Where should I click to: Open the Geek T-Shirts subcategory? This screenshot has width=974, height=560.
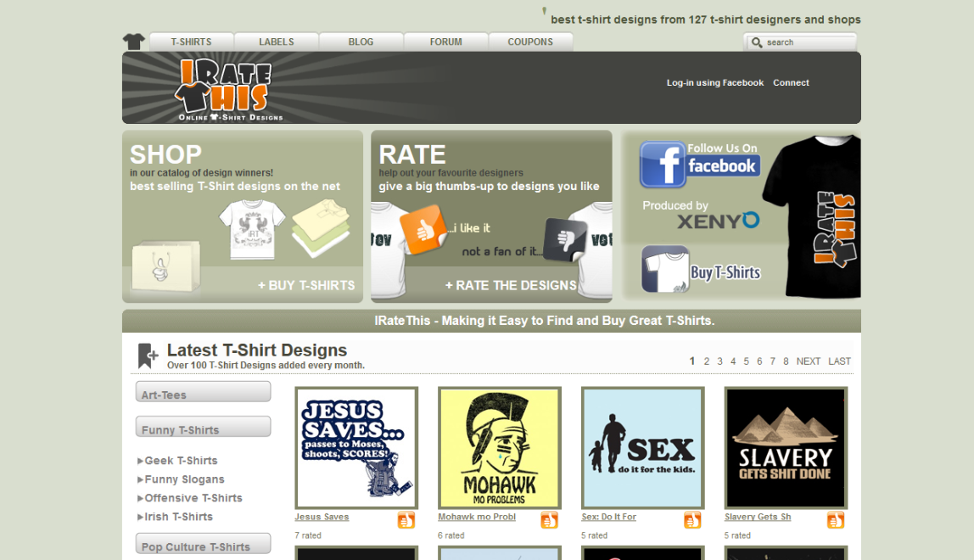[x=181, y=461]
